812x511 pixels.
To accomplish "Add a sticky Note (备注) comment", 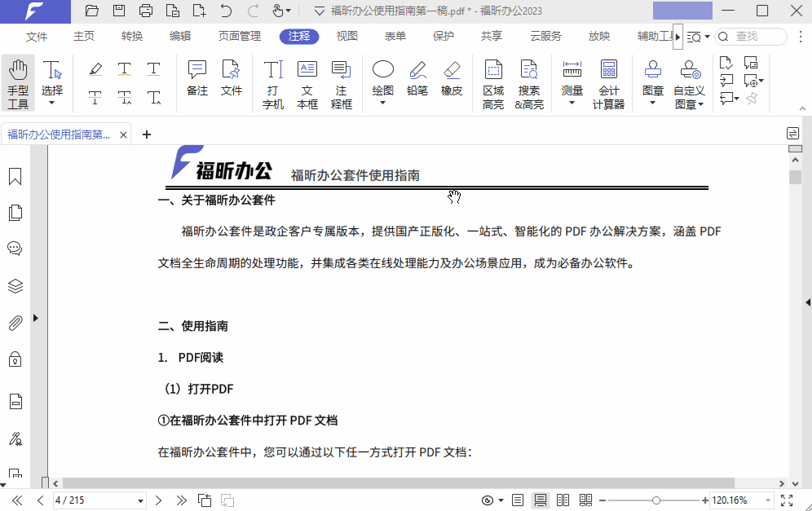I will [x=196, y=79].
